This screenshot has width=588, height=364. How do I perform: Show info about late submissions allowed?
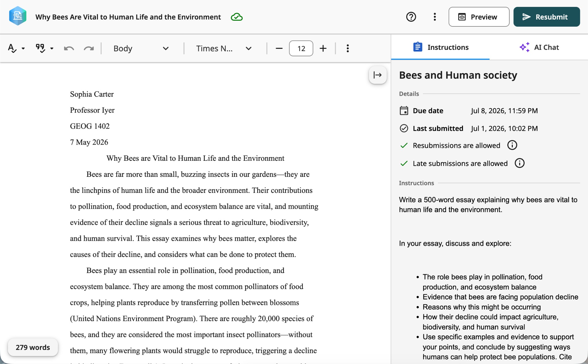519,163
